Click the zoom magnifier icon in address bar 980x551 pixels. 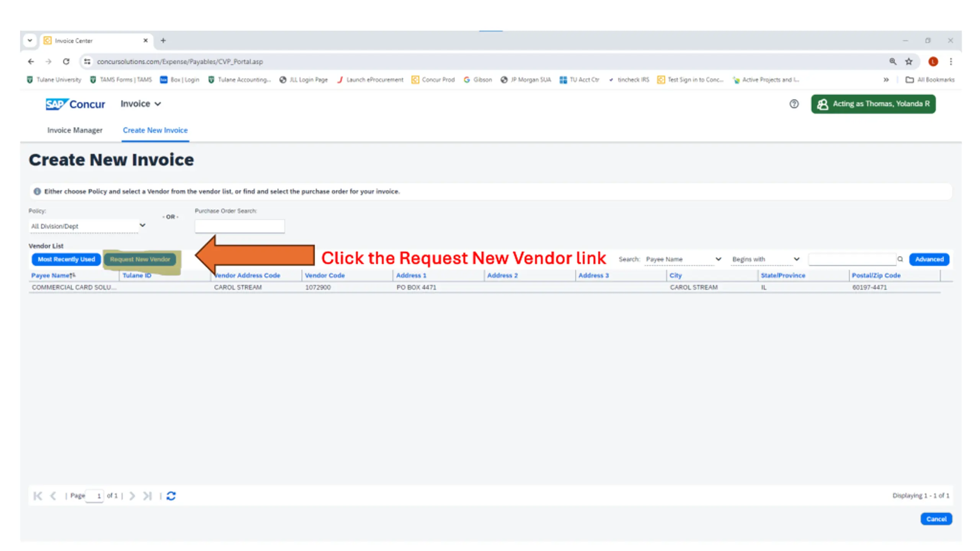pos(893,62)
